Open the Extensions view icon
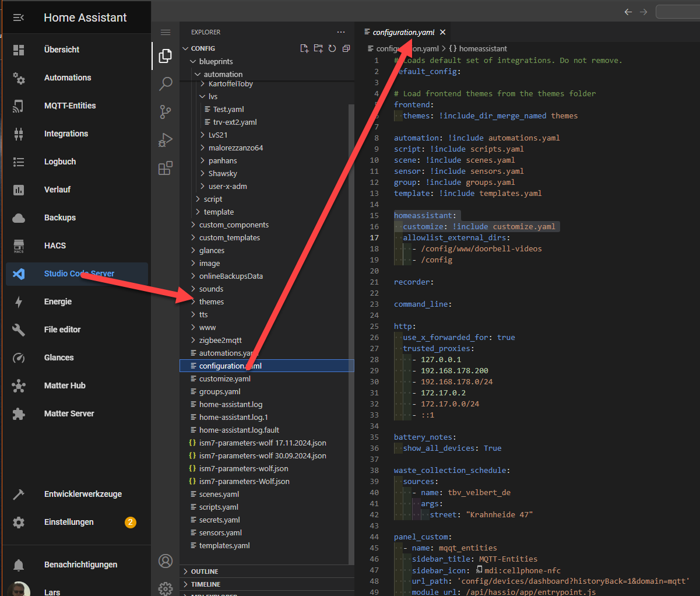 point(166,168)
